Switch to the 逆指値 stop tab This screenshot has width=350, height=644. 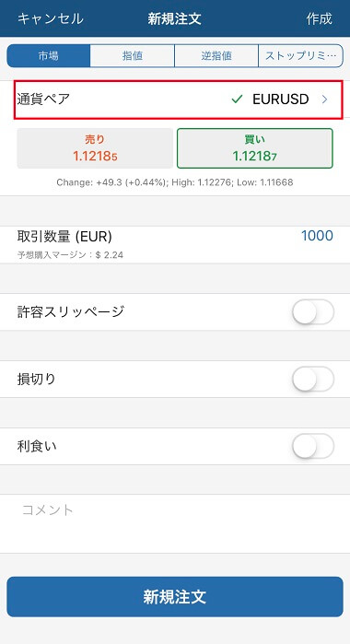[216, 56]
